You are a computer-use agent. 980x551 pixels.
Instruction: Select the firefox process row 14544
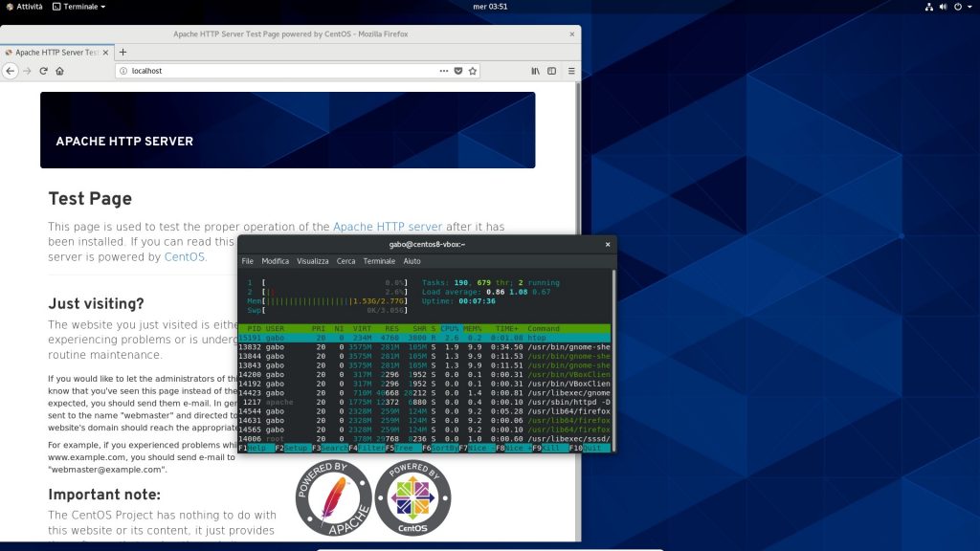pos(424,411)
